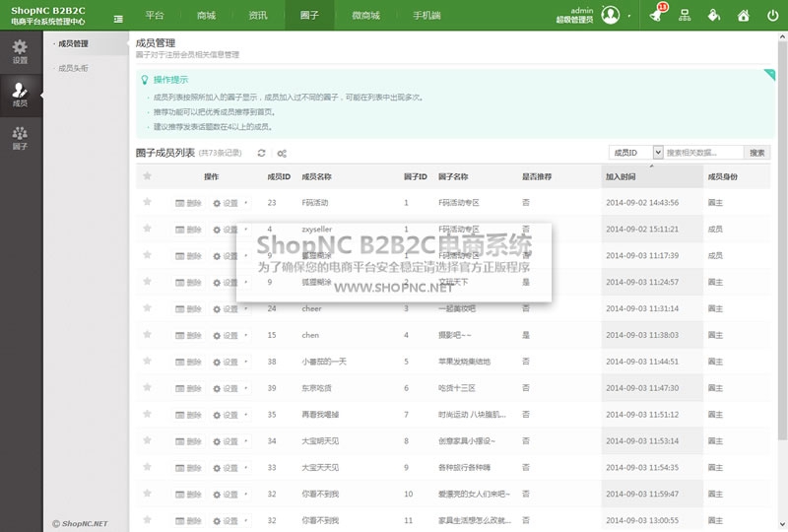Click the page scrollbar up arrow
The image size is (788, 532).
[x=782, y=36]
